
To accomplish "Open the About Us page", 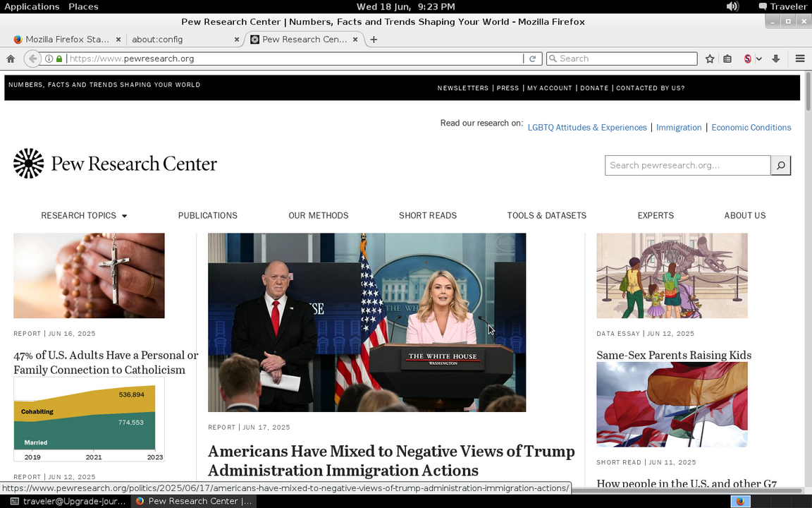I will coord(744,216).
